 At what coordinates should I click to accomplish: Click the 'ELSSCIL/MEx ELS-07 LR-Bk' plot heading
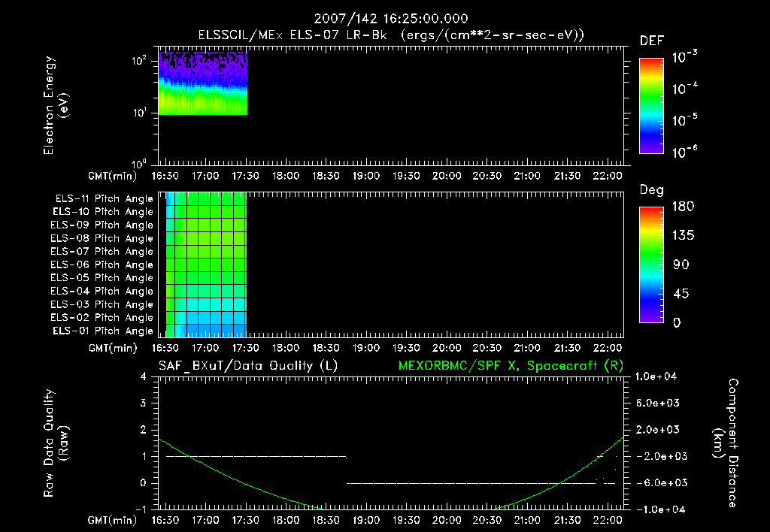(x=293, y=35)
